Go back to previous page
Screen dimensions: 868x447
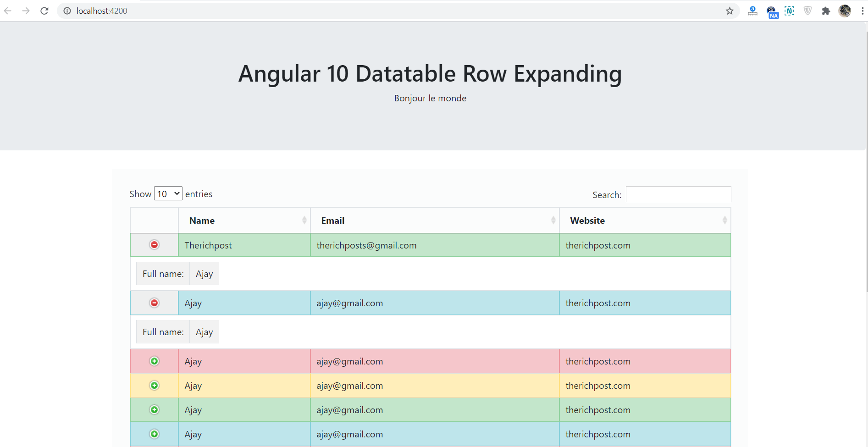[8, 11]
